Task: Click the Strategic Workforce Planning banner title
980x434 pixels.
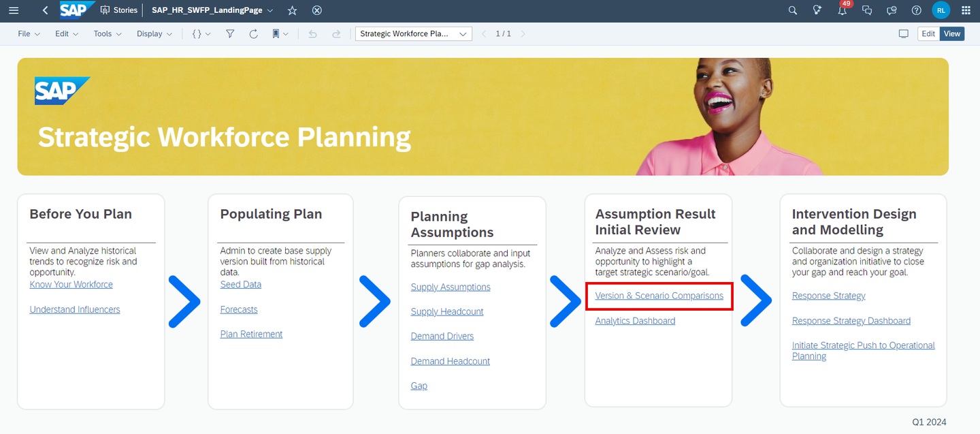Action: coord(225,137)
